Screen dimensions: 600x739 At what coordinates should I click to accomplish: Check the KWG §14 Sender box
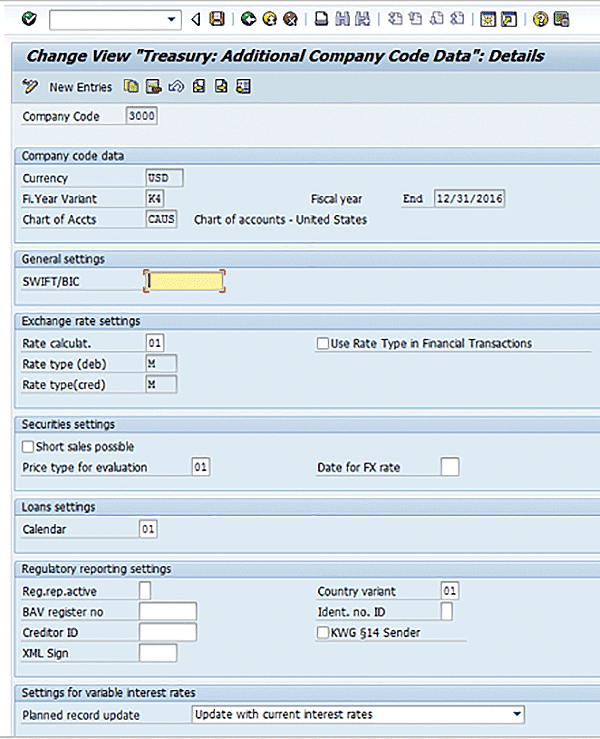coord(323,633)
